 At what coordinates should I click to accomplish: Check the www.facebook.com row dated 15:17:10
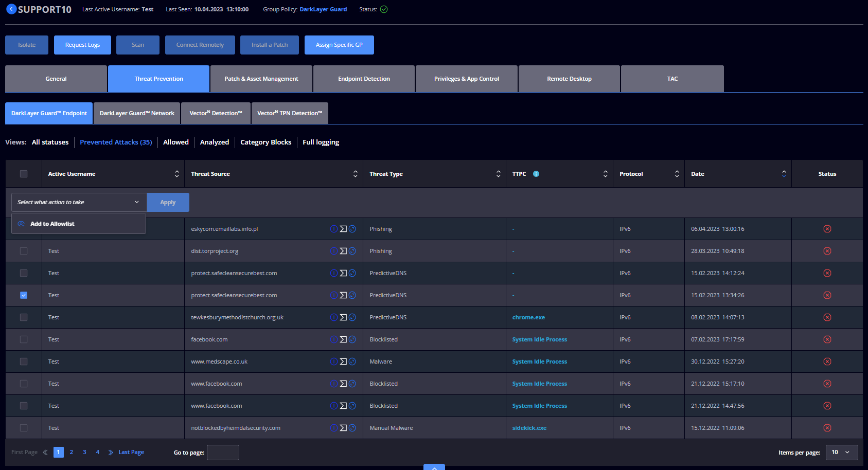coord(24,384)
